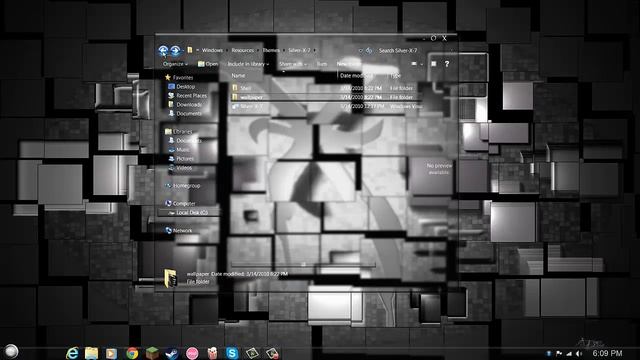Click the New folder button
Viewport: 640px width, 360px height.
point(349,64)
